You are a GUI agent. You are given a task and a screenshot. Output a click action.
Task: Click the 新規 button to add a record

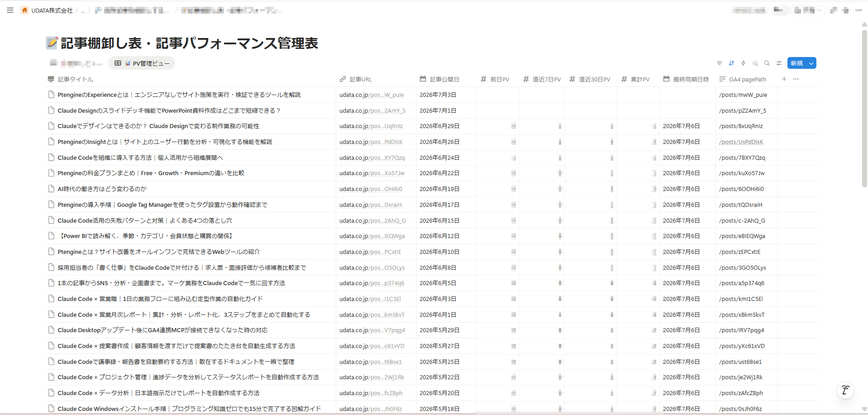[797, 63]
